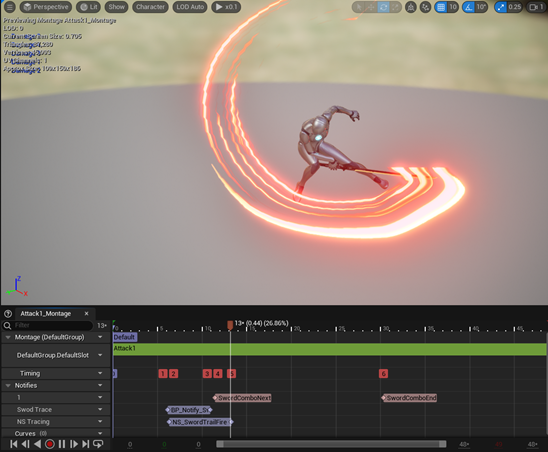Change grid snap value 10

tap(453, 7)
